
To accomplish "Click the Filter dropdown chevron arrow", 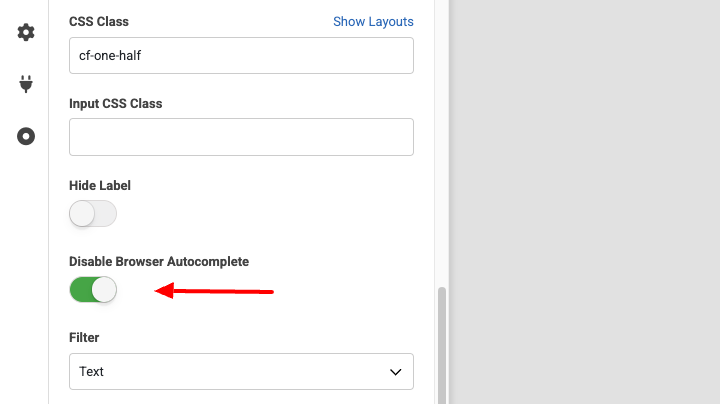I will [394, 372].
